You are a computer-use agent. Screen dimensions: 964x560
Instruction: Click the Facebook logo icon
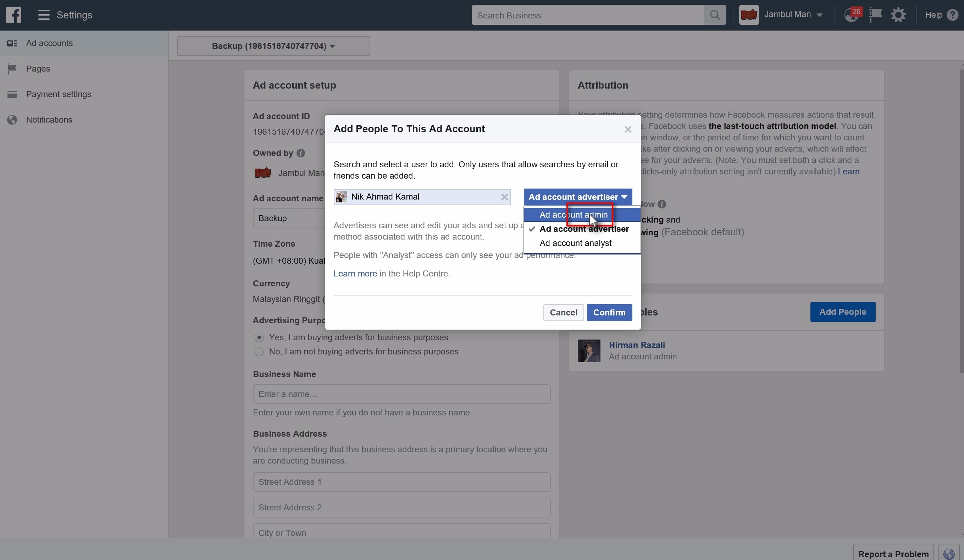pyautogui.click(x=13, y=15)
